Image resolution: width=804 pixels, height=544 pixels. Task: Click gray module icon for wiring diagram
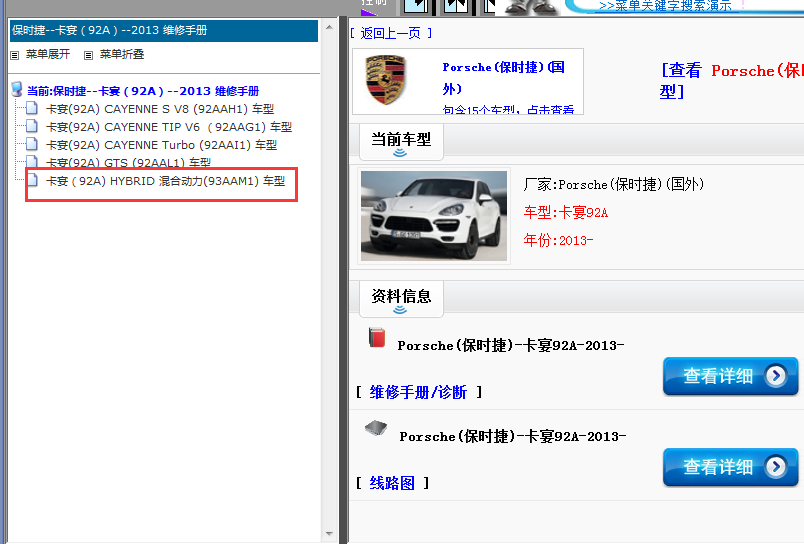click(376, 428)
